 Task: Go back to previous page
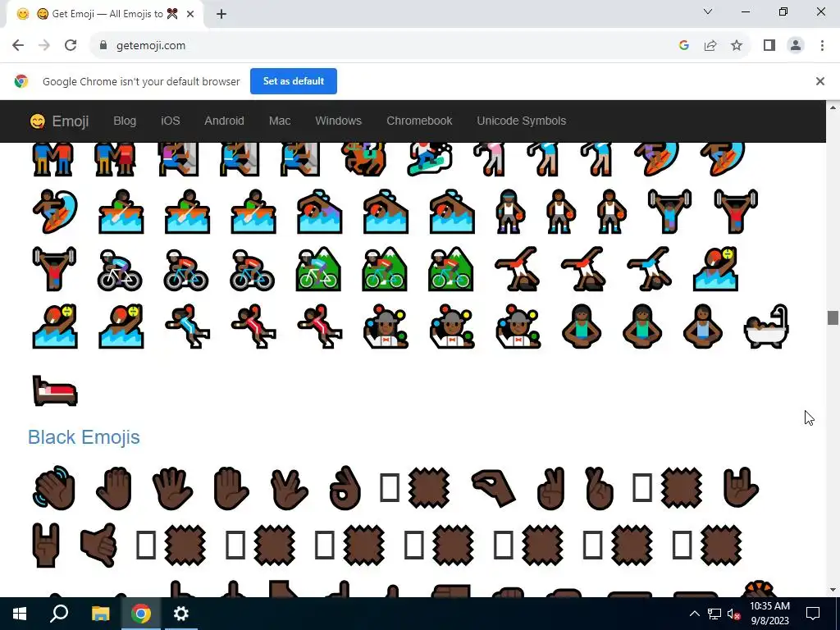(18, 46)
